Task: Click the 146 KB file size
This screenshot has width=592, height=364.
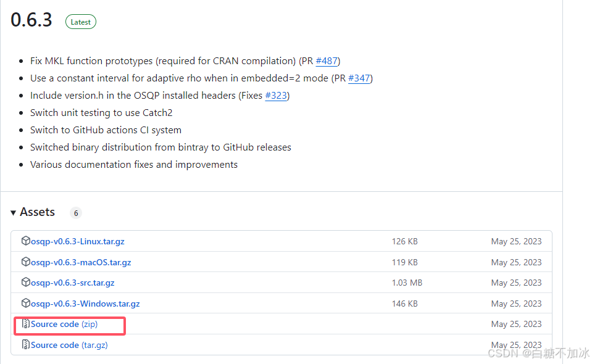Action: [405, 304]
